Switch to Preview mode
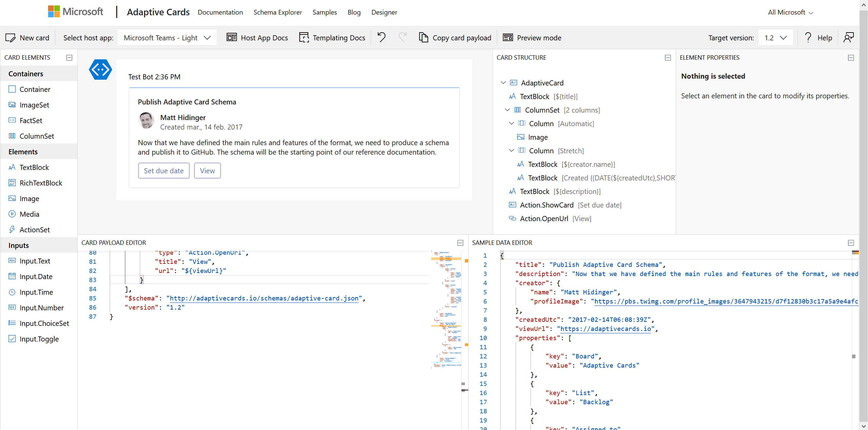868x430 pixels. (x=532, y=38)
